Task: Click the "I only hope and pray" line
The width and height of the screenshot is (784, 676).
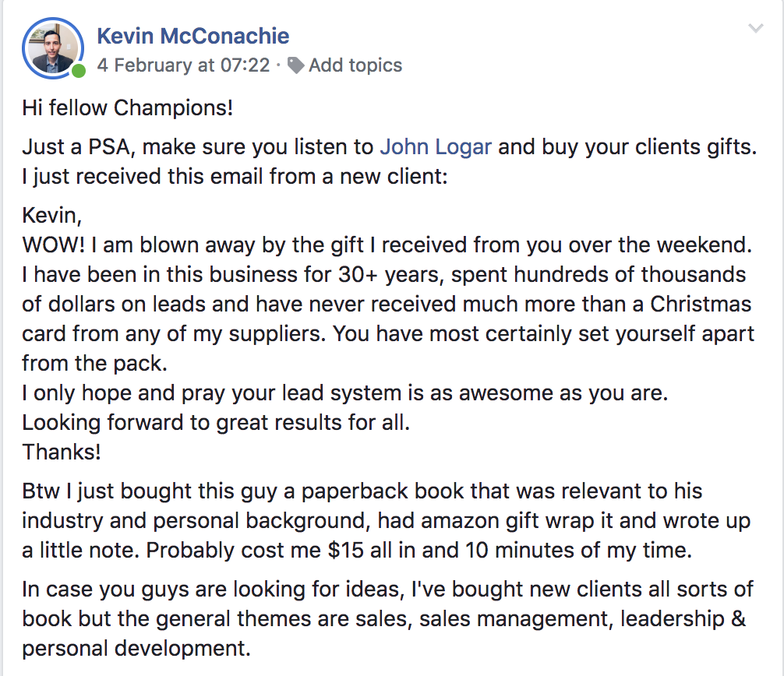Action: click(x=344, y=393)
